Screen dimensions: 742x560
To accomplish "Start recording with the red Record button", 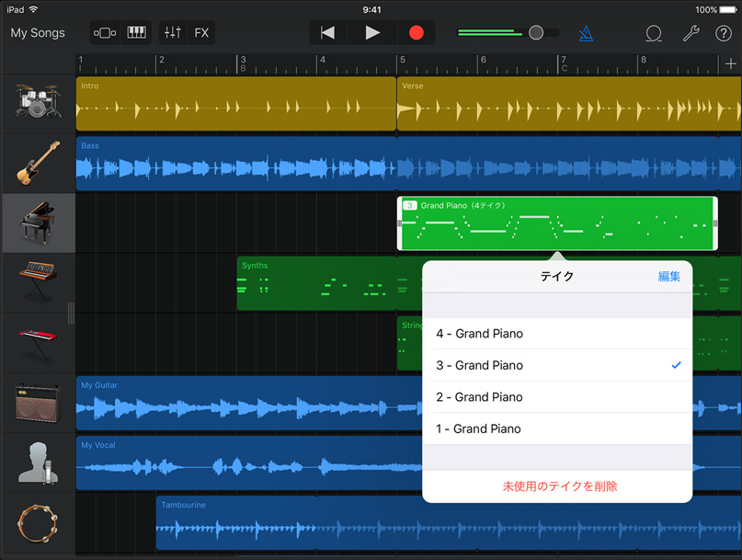I will point(417,33).
